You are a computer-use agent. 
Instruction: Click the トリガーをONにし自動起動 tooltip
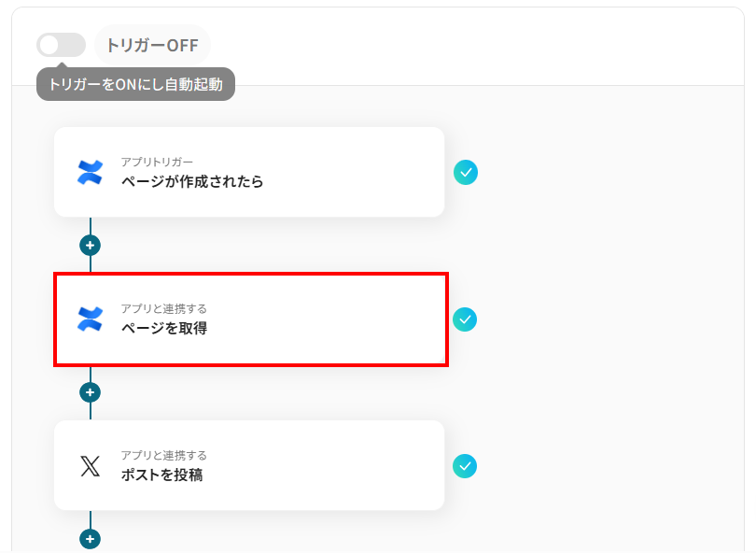pos(136,84)
